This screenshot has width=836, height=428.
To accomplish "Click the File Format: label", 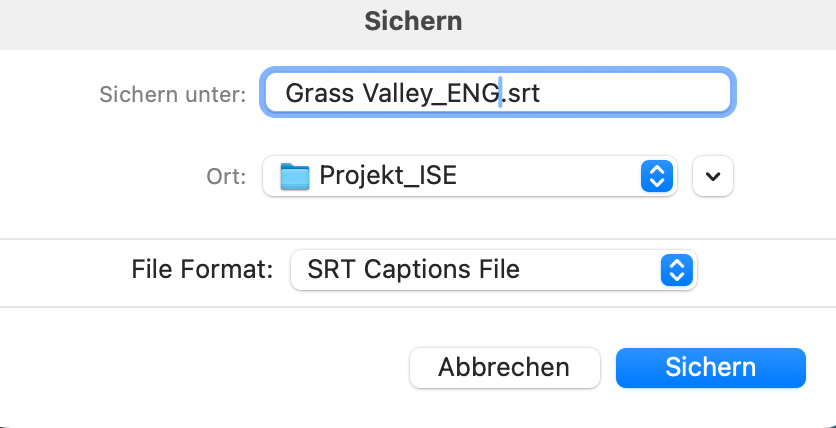I will click(x=203, y=270).
